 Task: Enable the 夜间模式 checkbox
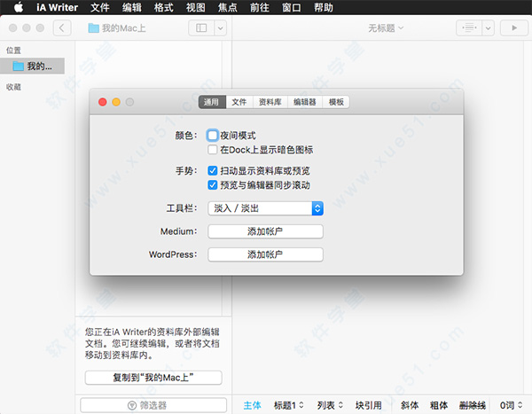click(213, 136)
